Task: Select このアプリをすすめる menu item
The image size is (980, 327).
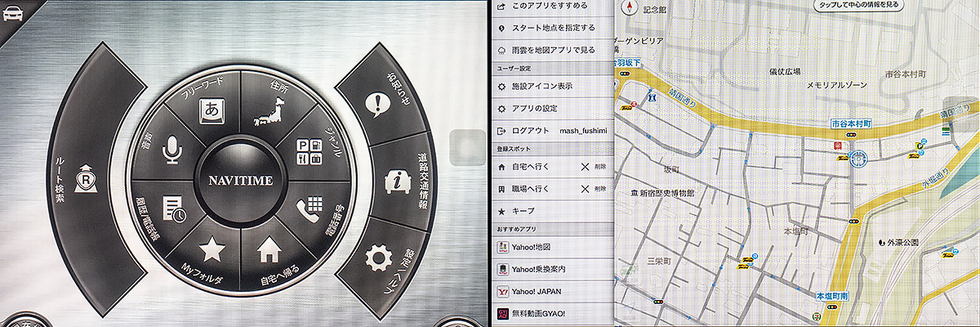Action: 553,6
